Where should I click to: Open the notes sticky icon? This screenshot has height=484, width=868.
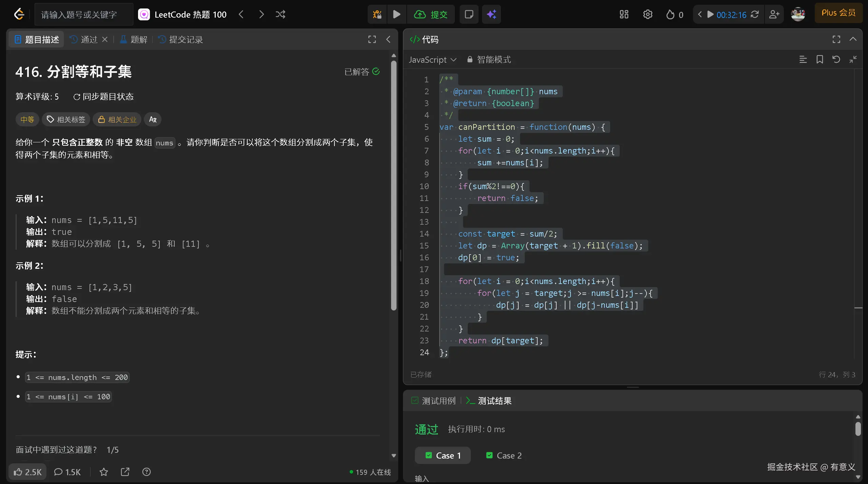pos(469,14)
